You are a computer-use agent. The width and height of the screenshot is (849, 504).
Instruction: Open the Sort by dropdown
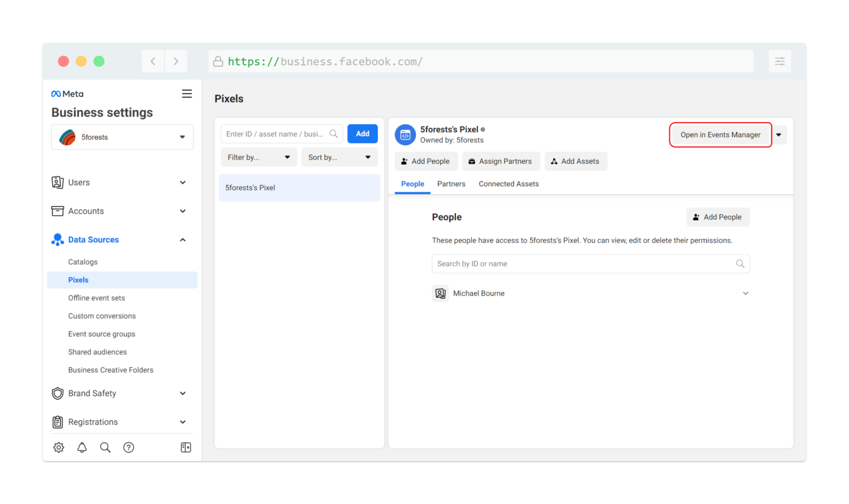pyautogui.click(x=340, y=157)
